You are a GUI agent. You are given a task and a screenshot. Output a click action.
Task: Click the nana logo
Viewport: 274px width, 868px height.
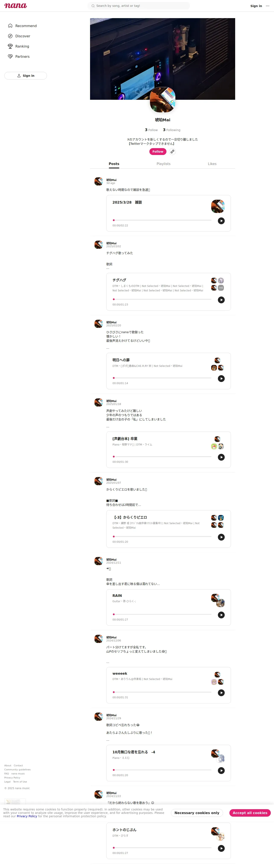[x=16, y=6]
